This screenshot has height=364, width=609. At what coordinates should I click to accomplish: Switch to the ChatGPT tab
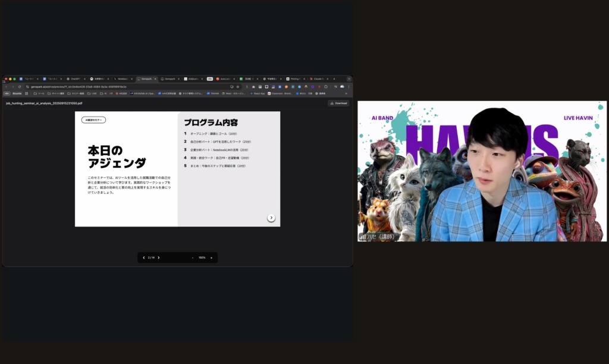74,79
